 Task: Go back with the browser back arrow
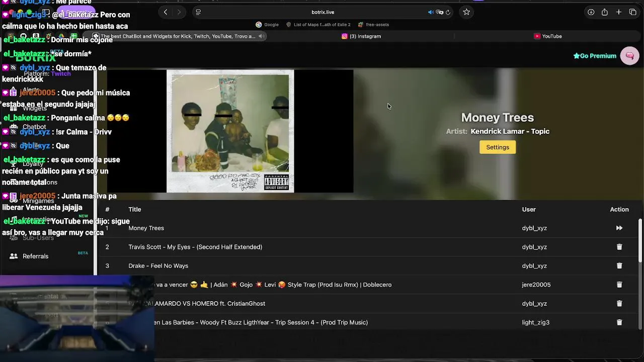tap(166, 12)
